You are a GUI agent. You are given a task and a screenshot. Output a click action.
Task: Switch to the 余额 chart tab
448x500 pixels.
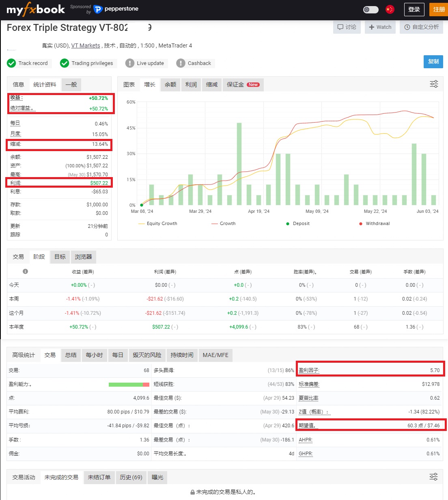pyautogui.click(x=170, y=84)
